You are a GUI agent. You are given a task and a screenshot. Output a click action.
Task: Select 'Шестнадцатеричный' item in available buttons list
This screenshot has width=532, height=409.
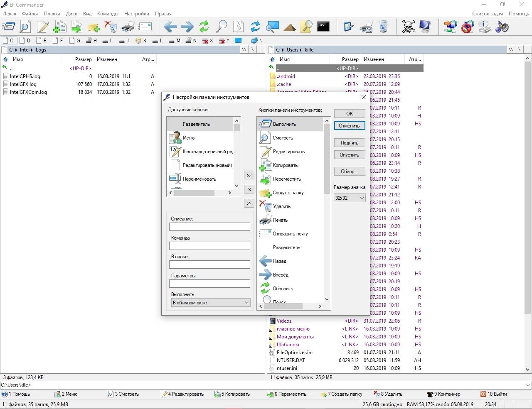(x=200, y=152)
